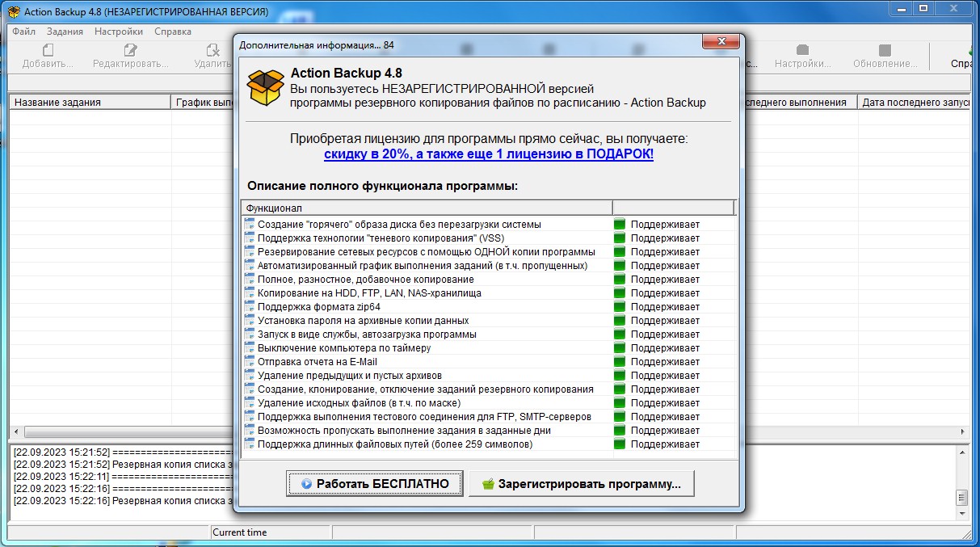Click log entry dated 22.09.2023 15:22:11
The height and width of the screenshot is (547, 980).
point(121,477)
